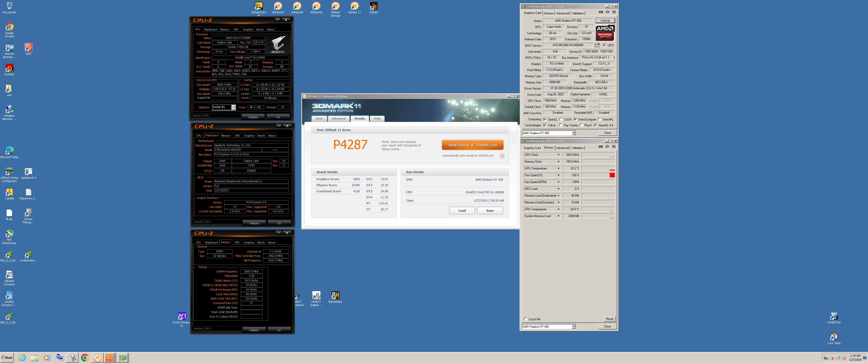Screen dimensions: 868x363
Task: Select FurMark desktop icon
Action: tap(9, 70)
